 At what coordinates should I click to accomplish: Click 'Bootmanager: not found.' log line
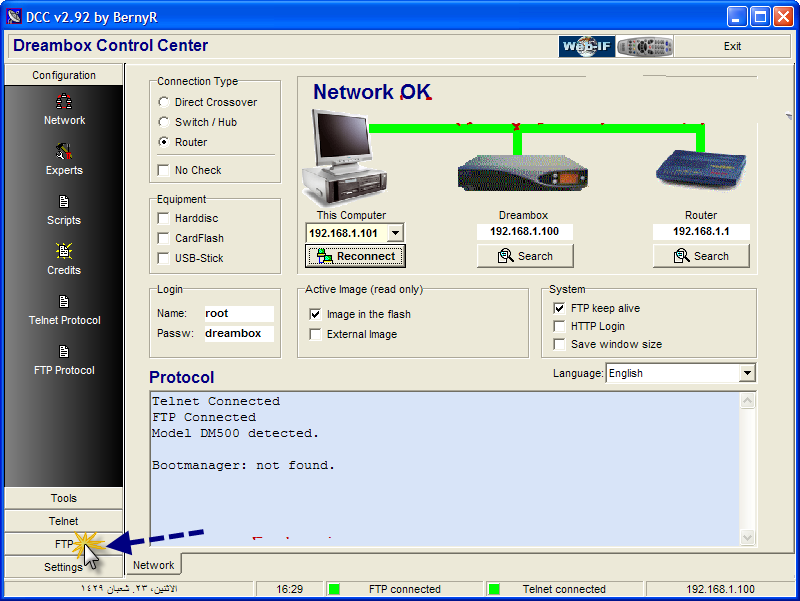click(x=243, y=465)
